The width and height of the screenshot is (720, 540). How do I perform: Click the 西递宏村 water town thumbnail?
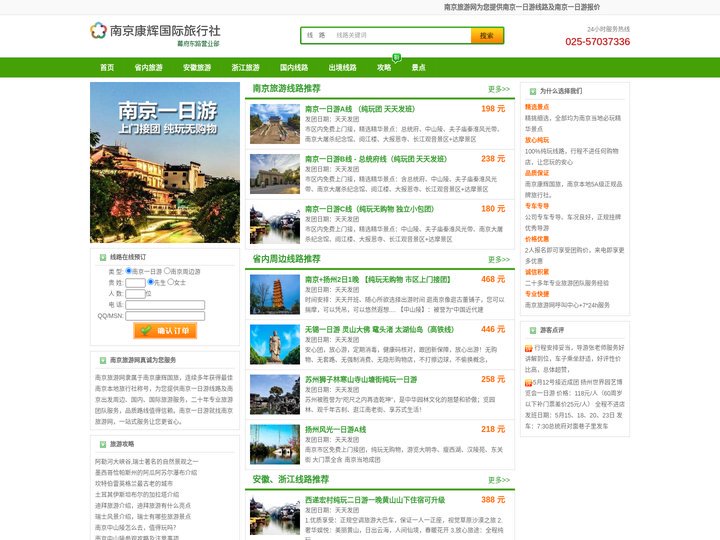click(x=275, y=515)
